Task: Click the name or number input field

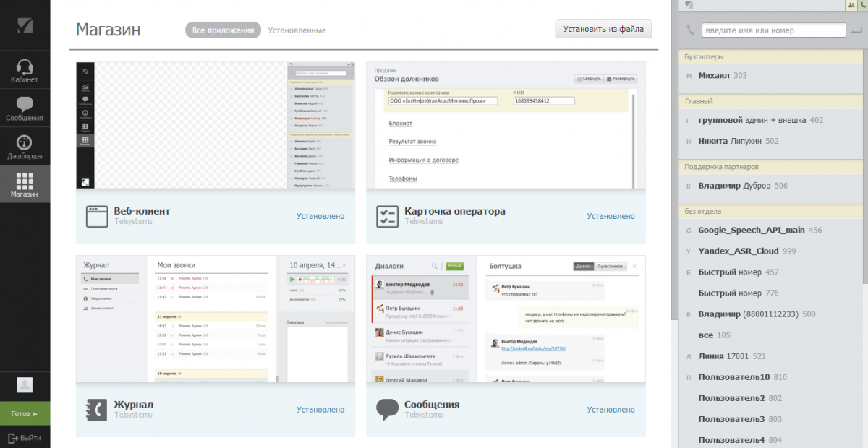Action: click(x=774, y=30)
